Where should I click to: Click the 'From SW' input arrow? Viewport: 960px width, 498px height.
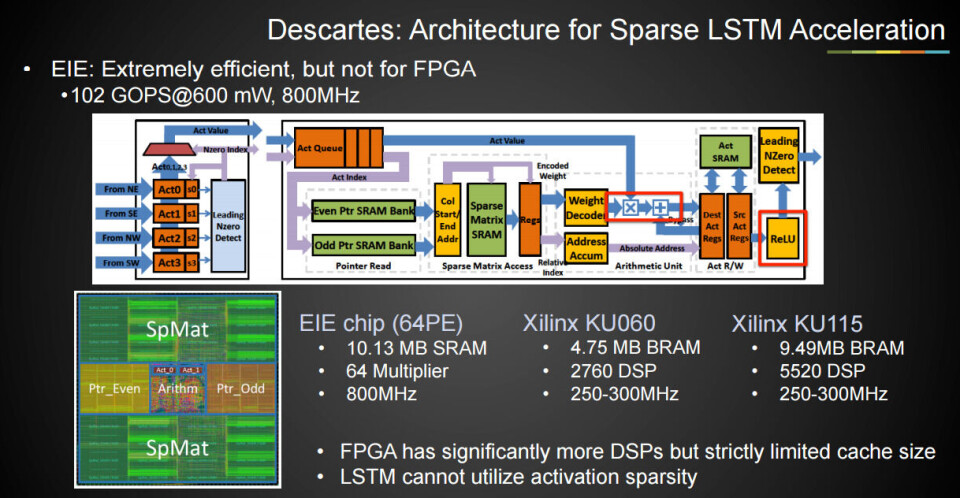123,262
